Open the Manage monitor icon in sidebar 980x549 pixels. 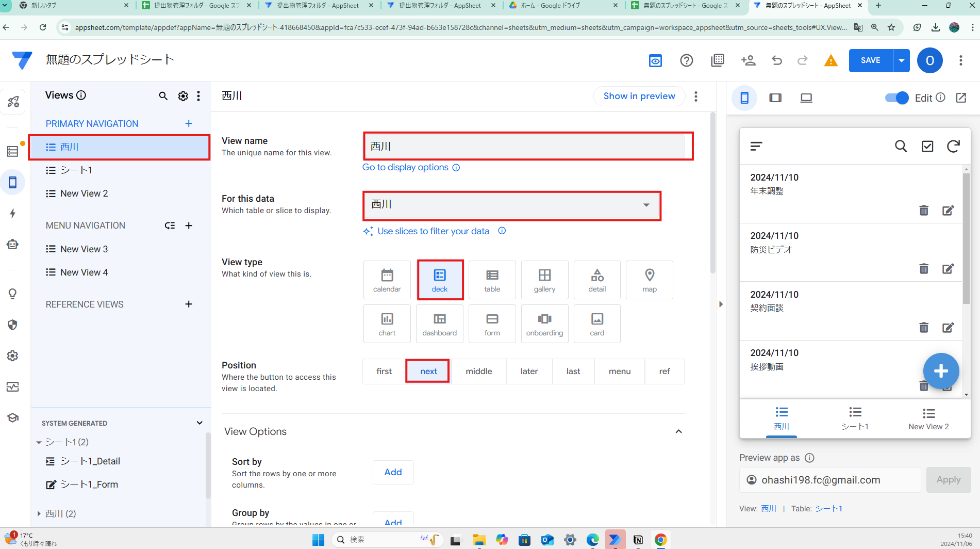point(13,386)
